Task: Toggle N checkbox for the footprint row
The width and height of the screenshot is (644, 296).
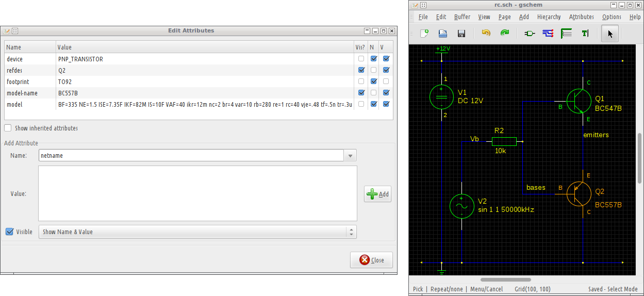Action: (374, 81)
